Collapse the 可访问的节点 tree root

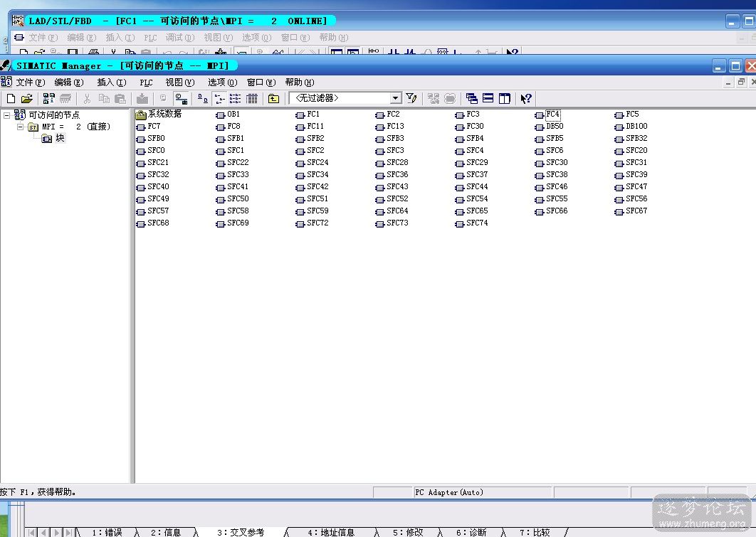(6, 115)
